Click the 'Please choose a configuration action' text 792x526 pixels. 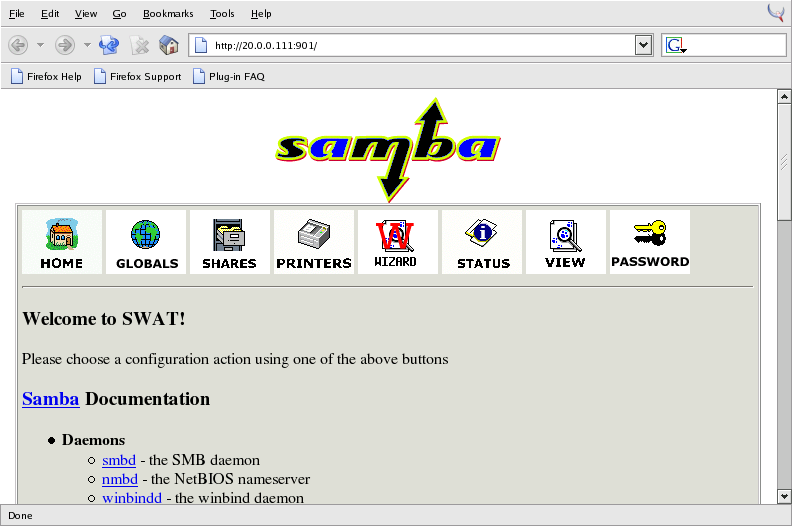tap(235, 359)
